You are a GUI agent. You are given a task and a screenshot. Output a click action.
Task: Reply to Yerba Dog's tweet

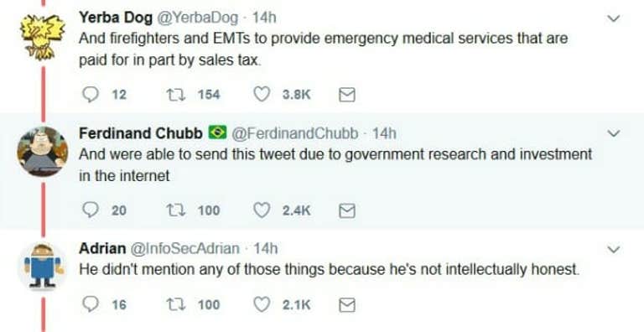(90, 95)
